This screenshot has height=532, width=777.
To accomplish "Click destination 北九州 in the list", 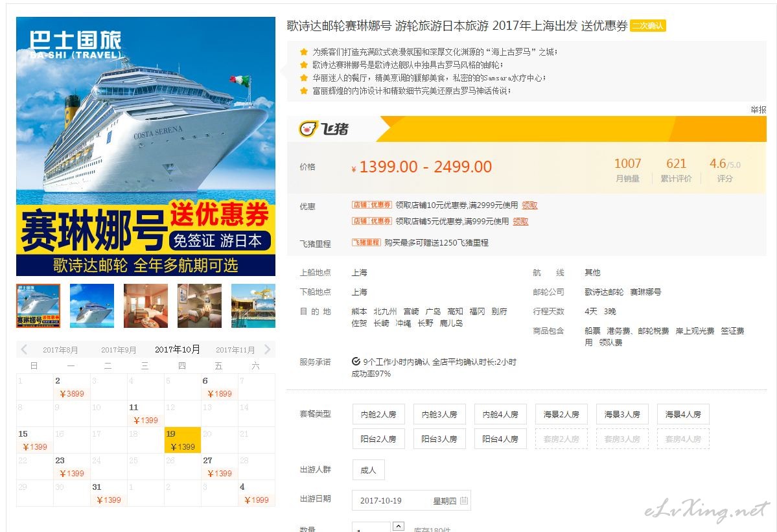I will (385, 312).
